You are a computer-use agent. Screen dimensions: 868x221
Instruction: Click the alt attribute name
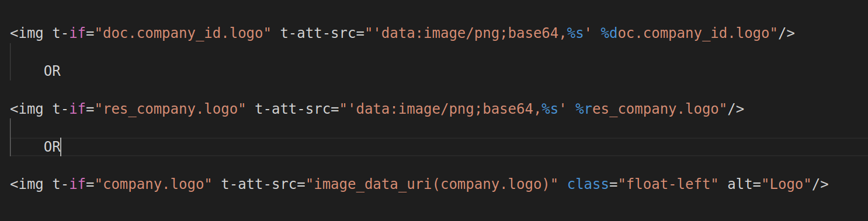coord(739,184)
